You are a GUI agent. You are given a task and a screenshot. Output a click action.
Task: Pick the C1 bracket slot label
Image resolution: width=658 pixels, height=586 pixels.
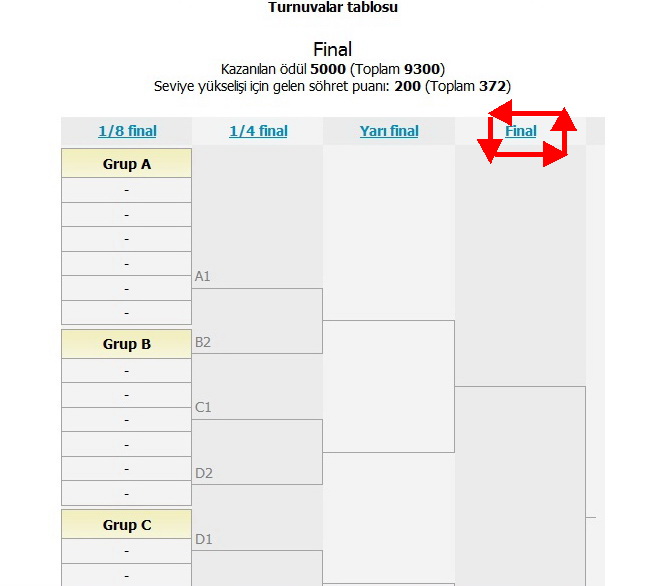[x=202, y=408]
